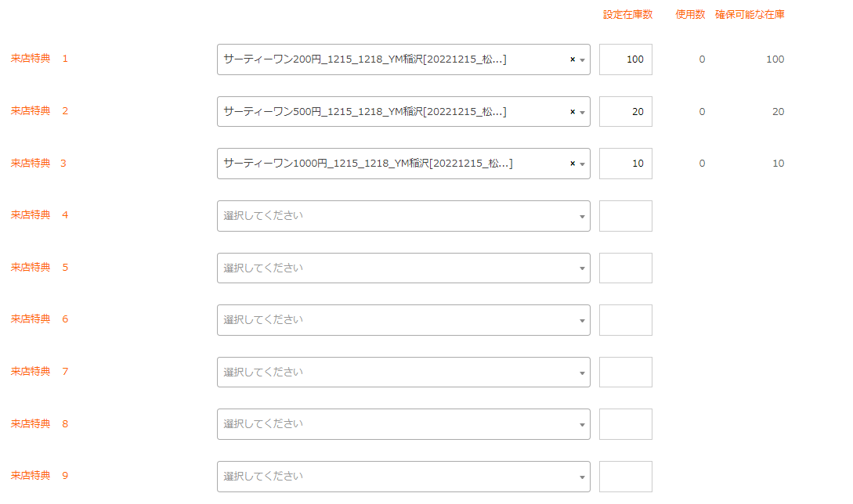
Task: Focus the empty stock field for 来店特典 7
Action: point(625,372)
